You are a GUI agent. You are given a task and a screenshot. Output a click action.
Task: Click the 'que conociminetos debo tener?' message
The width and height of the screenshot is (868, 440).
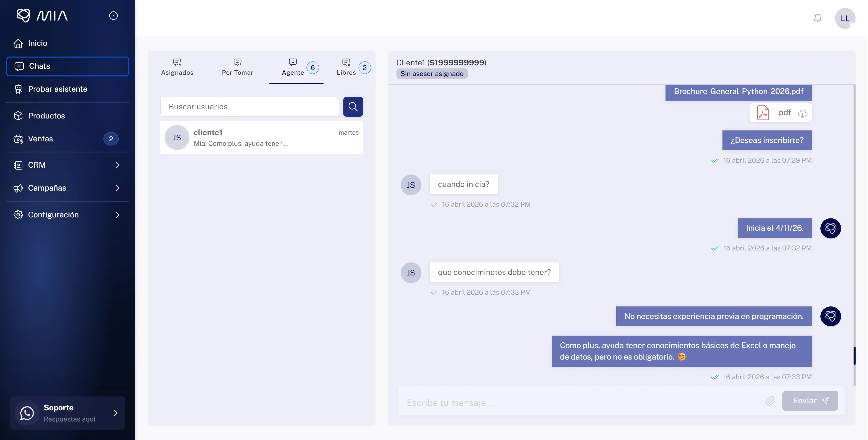point(494,272)
